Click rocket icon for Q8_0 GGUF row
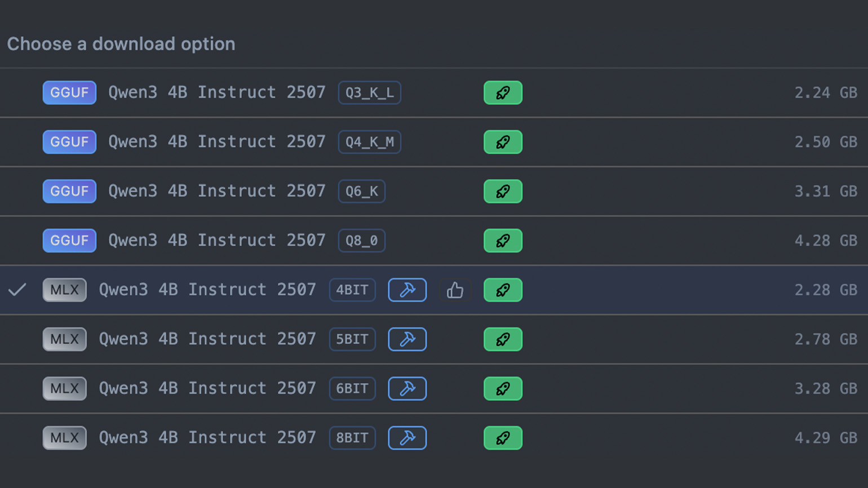Screen dimensions: 868x488 point(503,241)
